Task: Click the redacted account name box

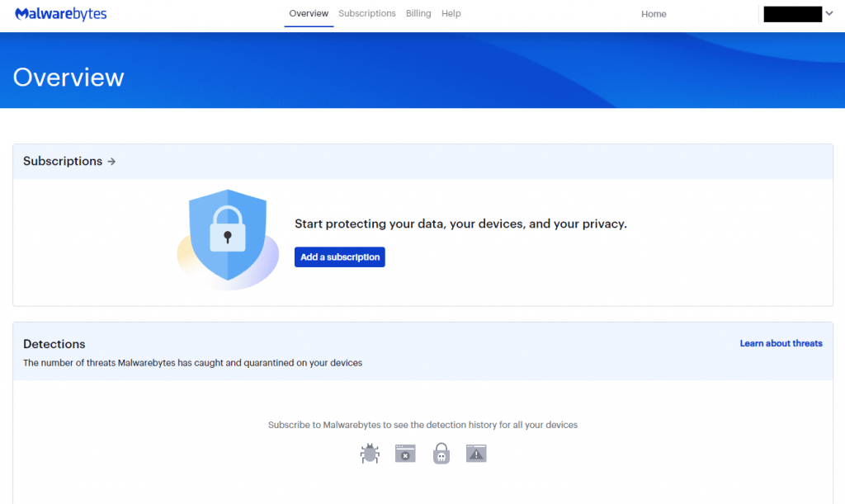Action: pos(793,14)
